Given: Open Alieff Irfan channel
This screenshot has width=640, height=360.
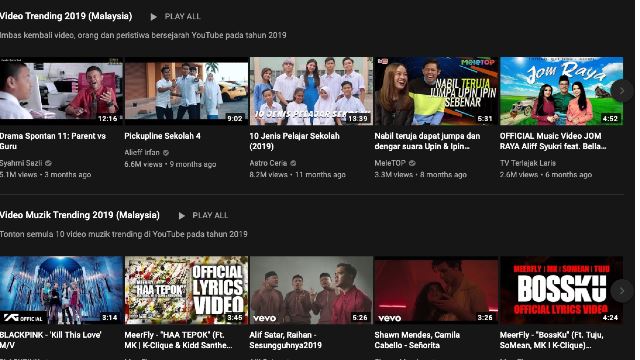Looking at the screenshot, I should (142, 152).
